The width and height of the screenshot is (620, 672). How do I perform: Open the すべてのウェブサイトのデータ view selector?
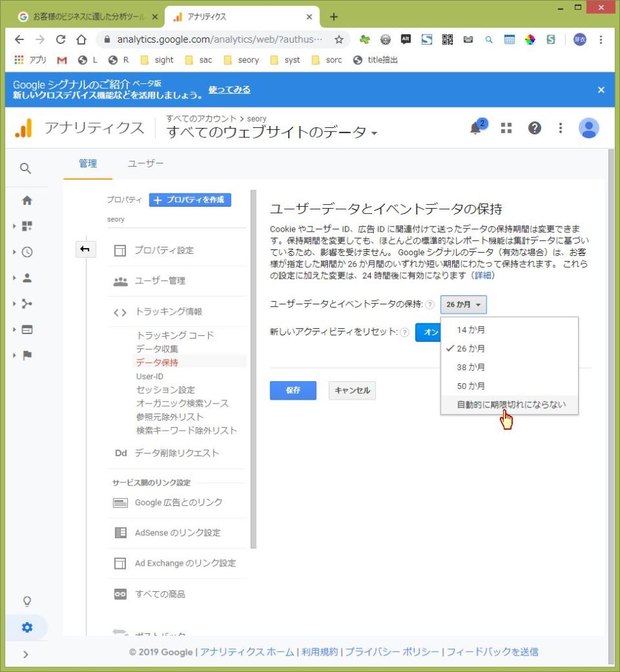[x=272, y=132]
